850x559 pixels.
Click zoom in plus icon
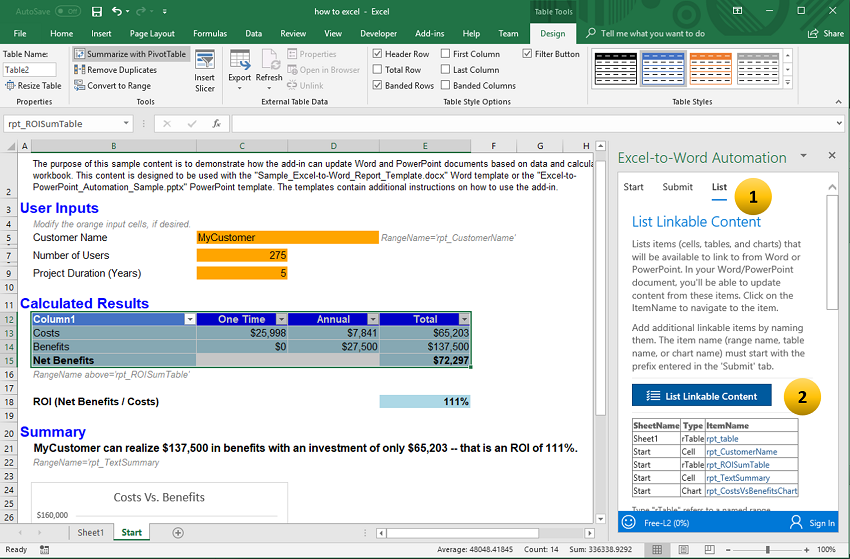pyautogui.click(x=807, y=550)
